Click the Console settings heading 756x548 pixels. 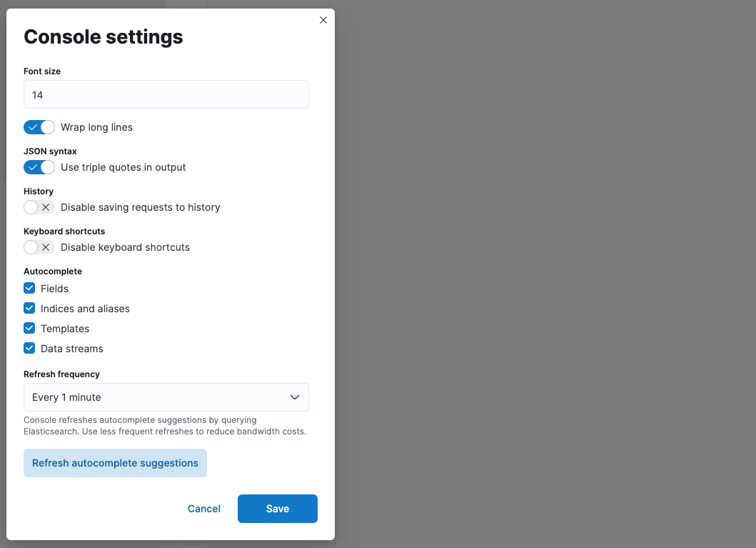[x=104, y=36]
